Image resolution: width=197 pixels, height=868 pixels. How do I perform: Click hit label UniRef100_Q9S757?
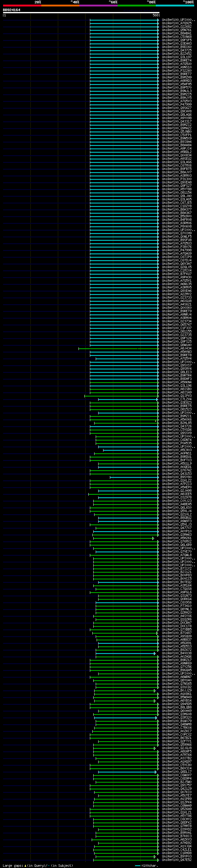point(176,785)
